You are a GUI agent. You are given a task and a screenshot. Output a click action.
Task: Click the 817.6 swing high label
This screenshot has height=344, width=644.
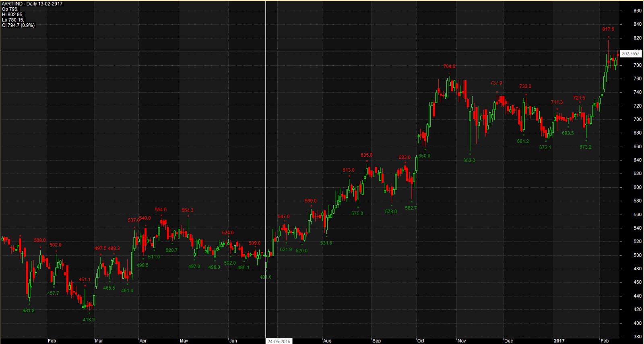(x=608, y=29)
